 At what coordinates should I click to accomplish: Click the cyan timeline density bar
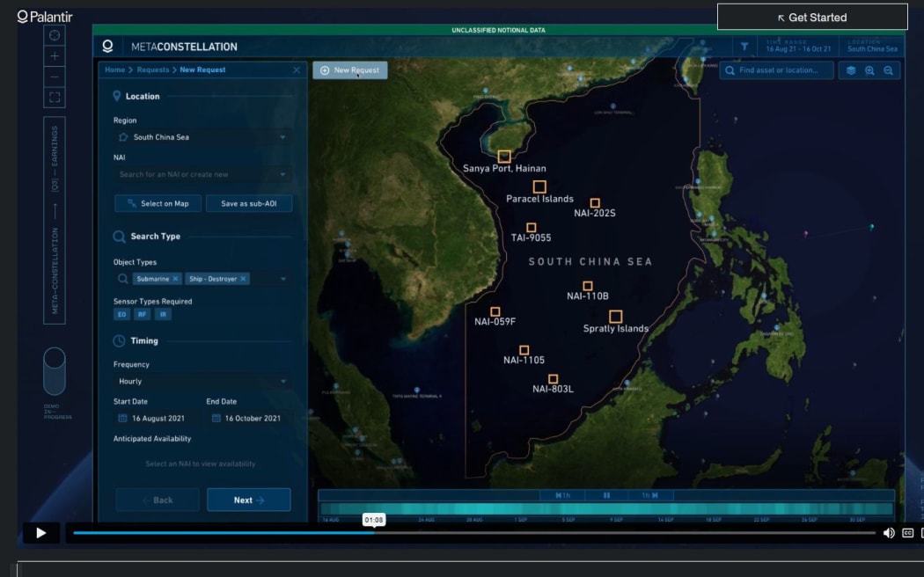[606, 509]
